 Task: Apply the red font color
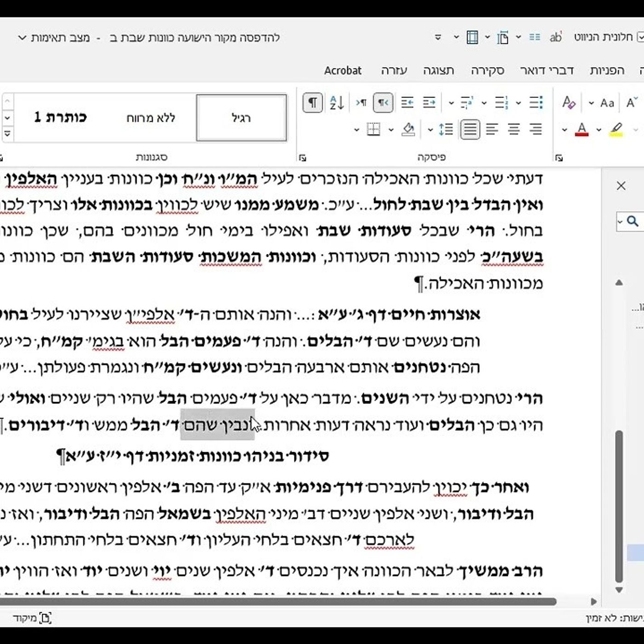(x=582, y=129)
